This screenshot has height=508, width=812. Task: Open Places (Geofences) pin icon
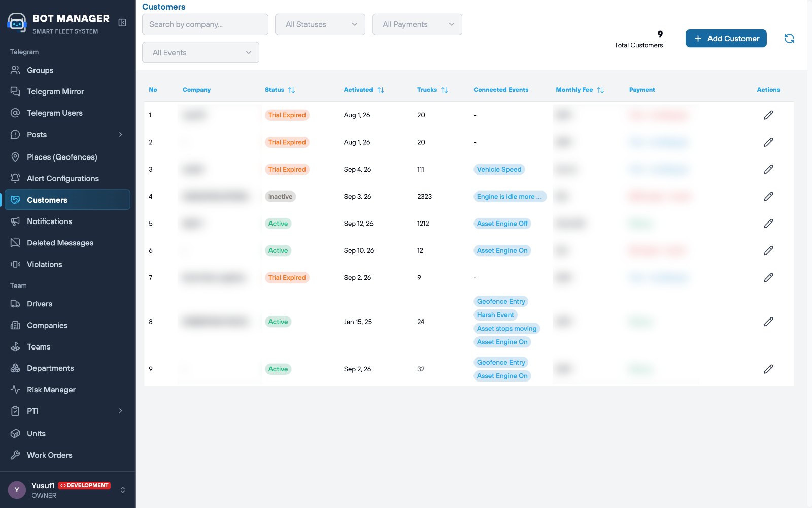point(15,157)
